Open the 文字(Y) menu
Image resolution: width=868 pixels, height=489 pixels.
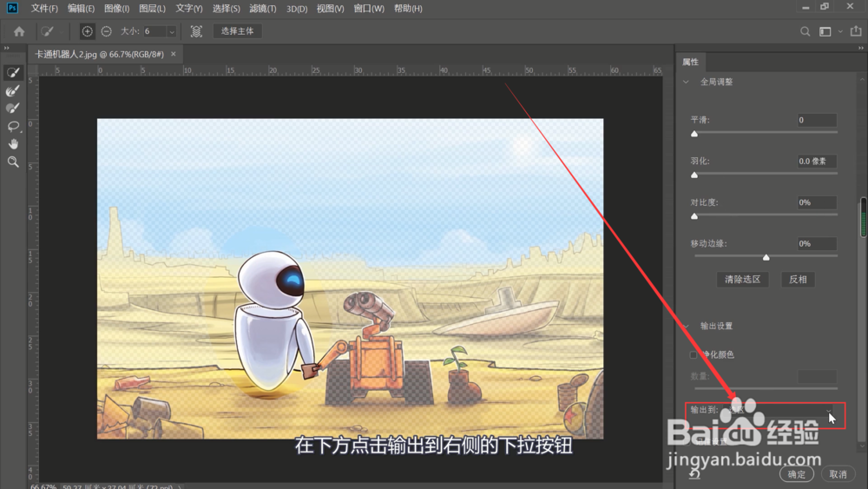188,9
